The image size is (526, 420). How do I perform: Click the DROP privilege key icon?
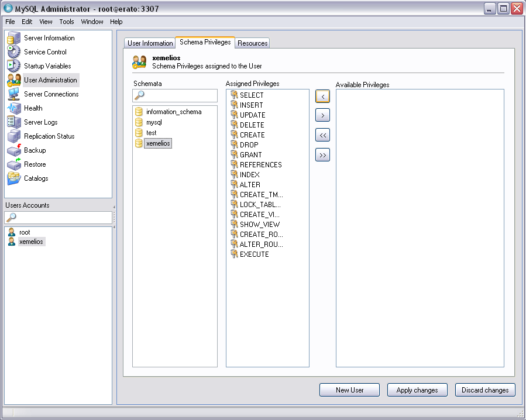click(x=234, y=144)
